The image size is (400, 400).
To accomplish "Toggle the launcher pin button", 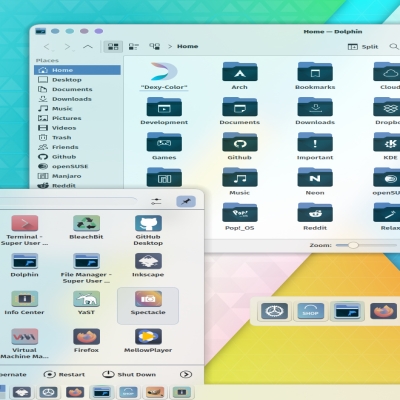I will (x=186, y=201).
